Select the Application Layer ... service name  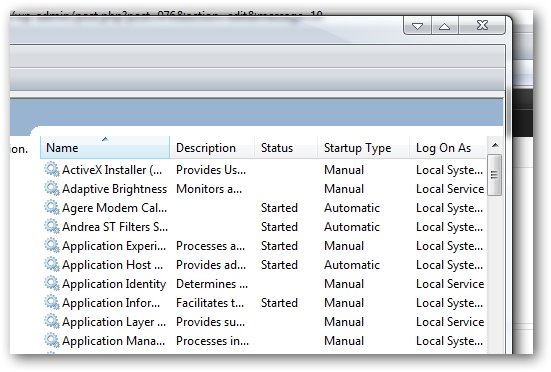[114, 322]
